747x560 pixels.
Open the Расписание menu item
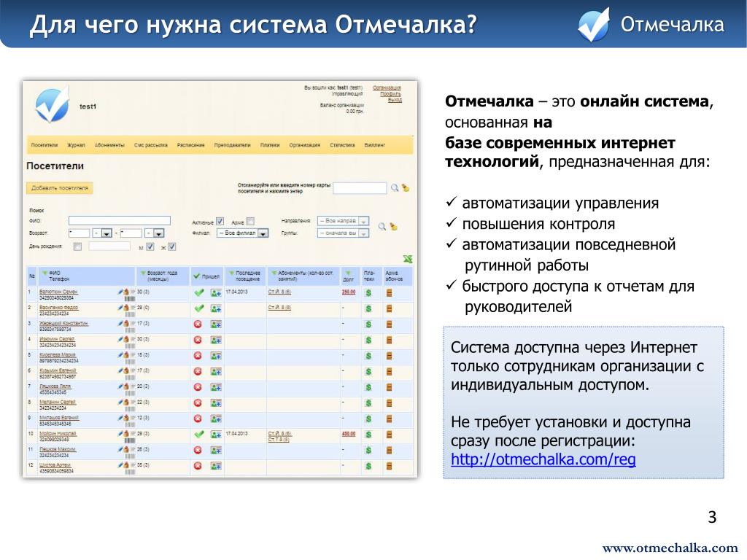point(190,145)
